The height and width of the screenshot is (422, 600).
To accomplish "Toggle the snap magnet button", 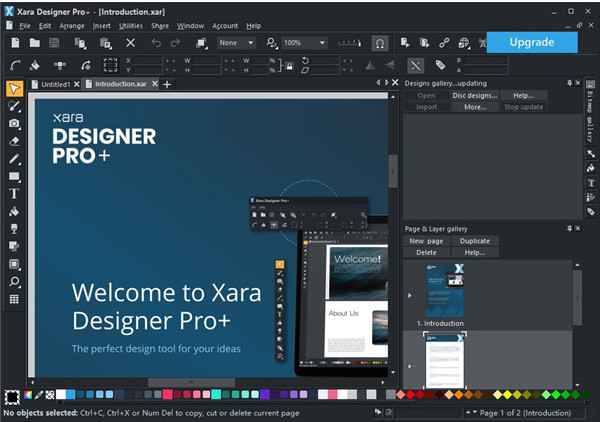I will (x=380, y=43).
